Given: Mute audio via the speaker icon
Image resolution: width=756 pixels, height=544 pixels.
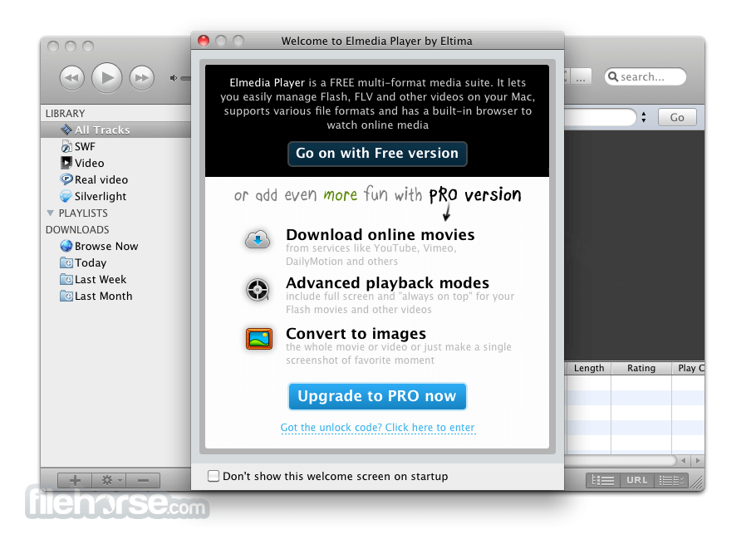Looking at the screenshot, I should tap(174, 78).
